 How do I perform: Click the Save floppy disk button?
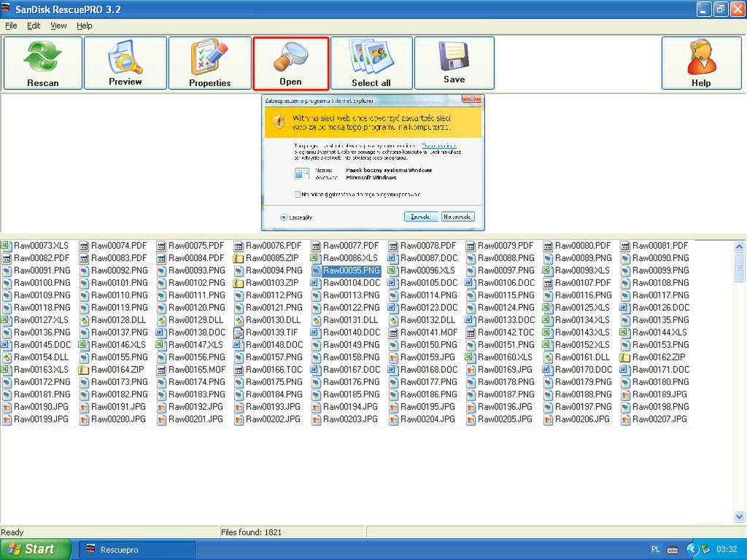(454, 63)
